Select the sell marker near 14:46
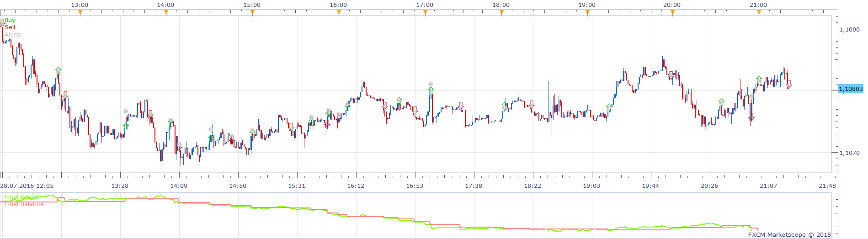 click(x=233, y=139)
